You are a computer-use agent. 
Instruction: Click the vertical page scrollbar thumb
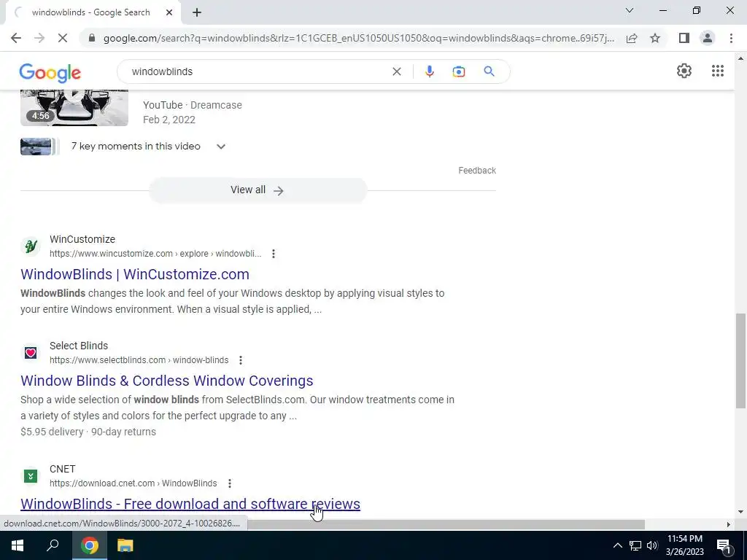coord(740,360)
